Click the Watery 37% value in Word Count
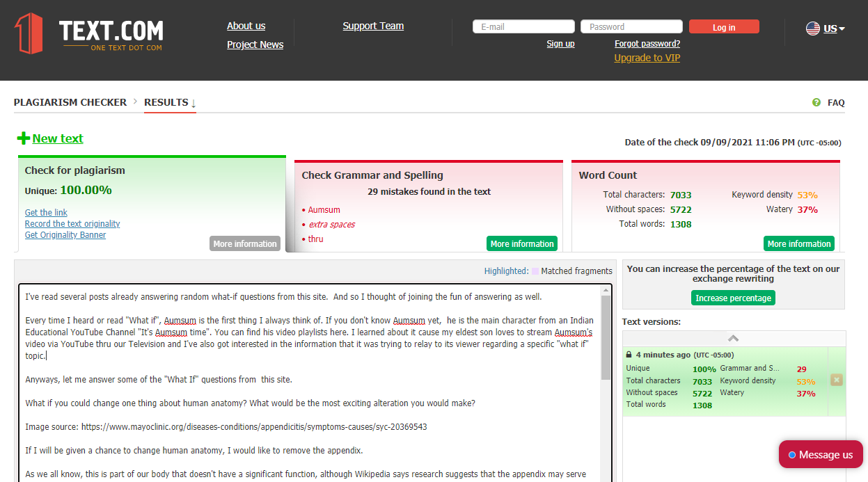The width and height of the screenshot is (868, 482). (807, 209)
